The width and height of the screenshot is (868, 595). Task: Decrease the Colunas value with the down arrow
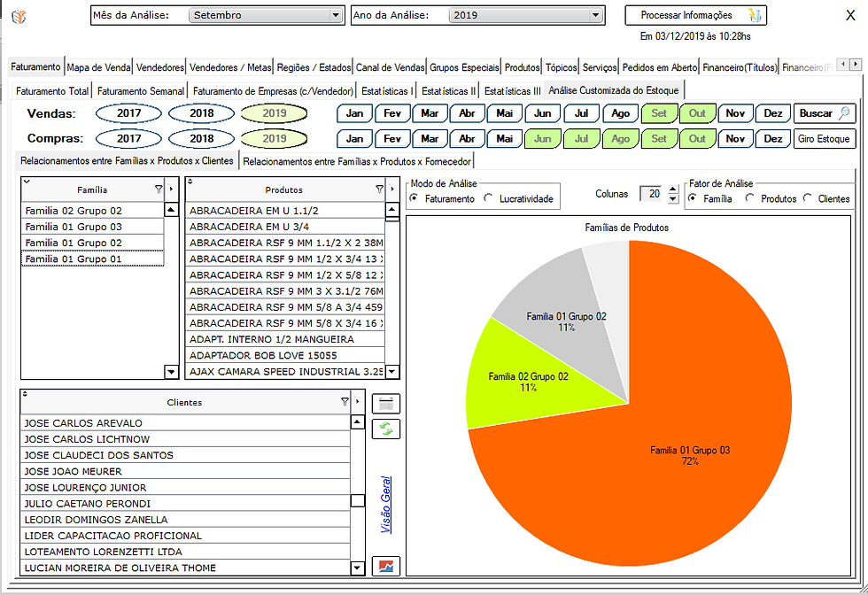(x=673, y=198)
